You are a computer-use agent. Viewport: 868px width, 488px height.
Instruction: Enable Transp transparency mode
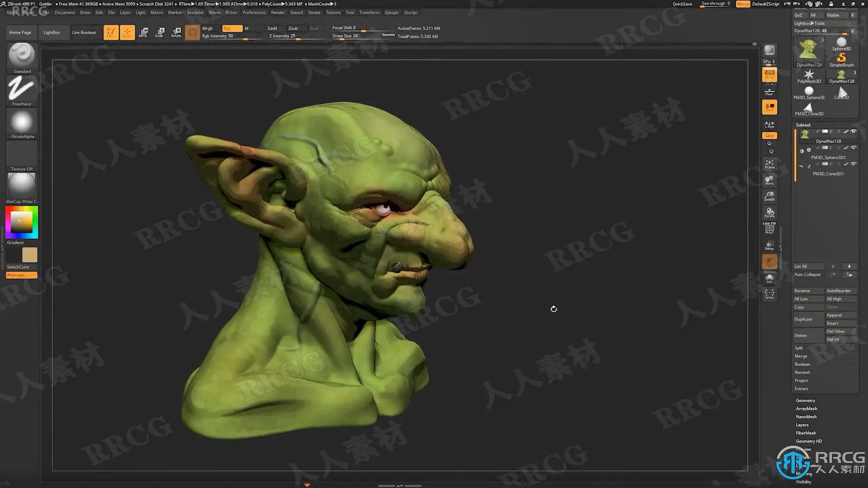769,245
